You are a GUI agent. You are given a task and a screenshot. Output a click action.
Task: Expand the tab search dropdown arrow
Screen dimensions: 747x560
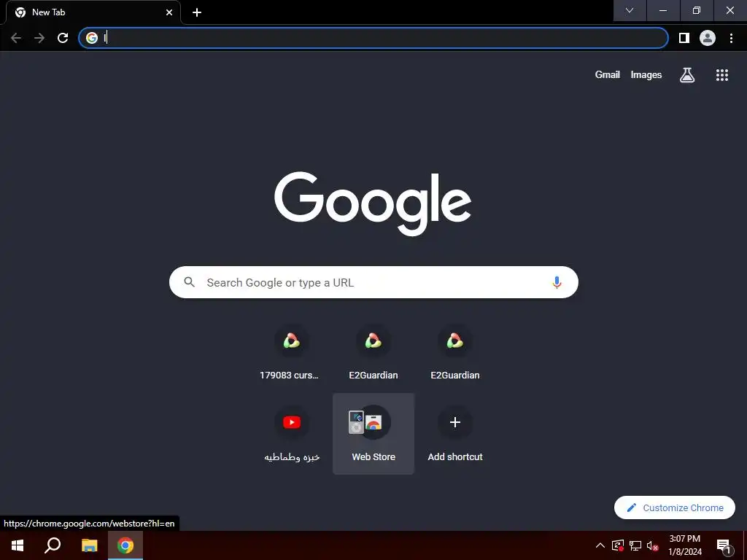(x=630, y=10)
